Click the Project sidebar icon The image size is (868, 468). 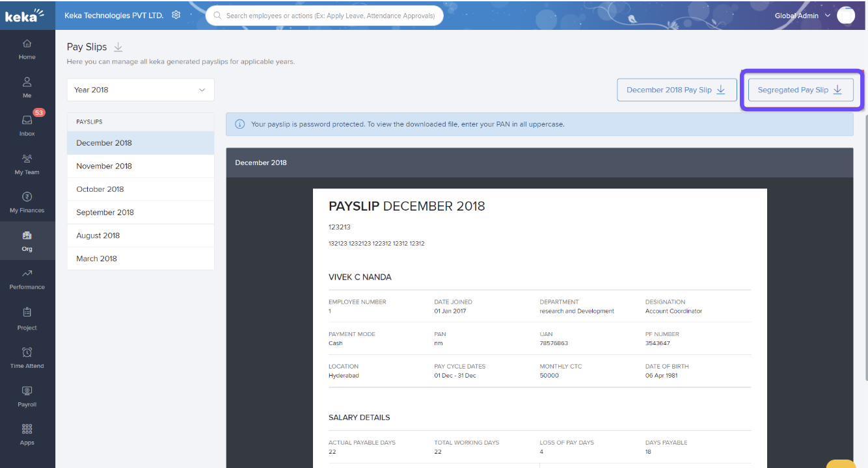pos(27,315)
